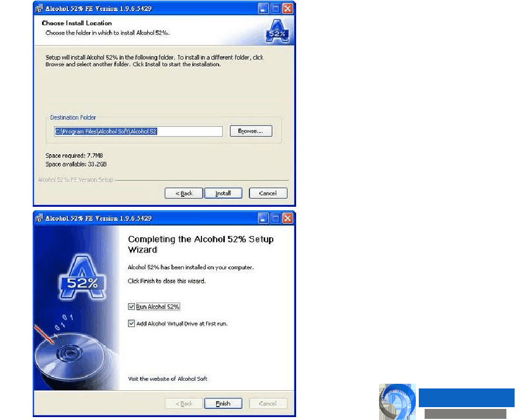This screenshot has width=521, height=420.
Task: Click the 'Space available: 33.2GB' text
Action: point(76,164)
